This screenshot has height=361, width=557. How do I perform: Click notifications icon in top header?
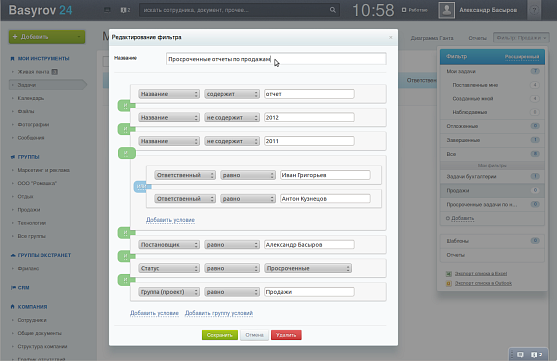pos(125,10)
